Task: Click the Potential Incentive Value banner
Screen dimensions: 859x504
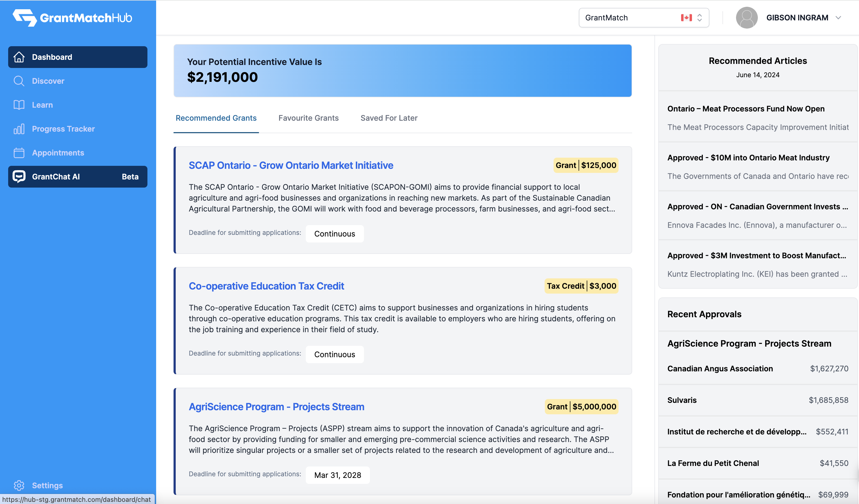Action: pyautogui.click(x=402, y=70)
